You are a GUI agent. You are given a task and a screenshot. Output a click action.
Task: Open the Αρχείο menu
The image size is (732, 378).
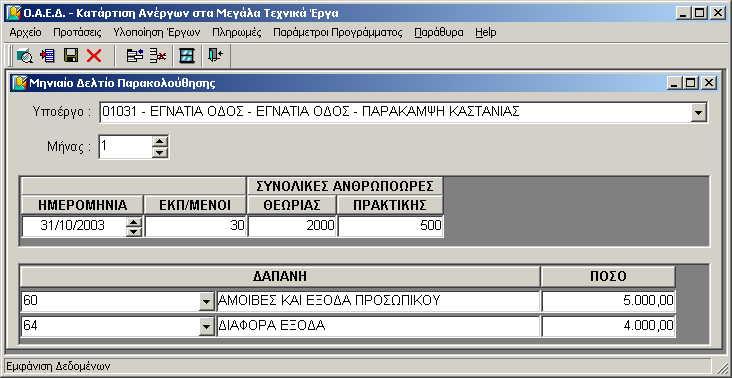click(x=26, y=33)
